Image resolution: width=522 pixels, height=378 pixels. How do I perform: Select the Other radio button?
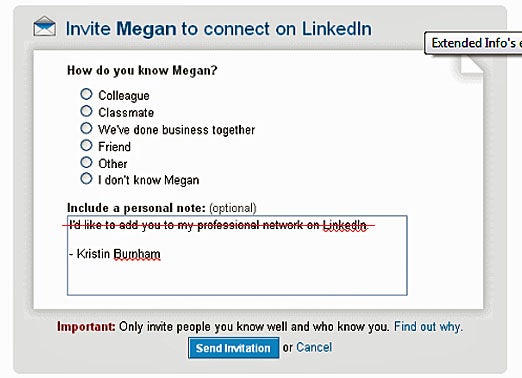pyautogui.click(x=86, y=162)
